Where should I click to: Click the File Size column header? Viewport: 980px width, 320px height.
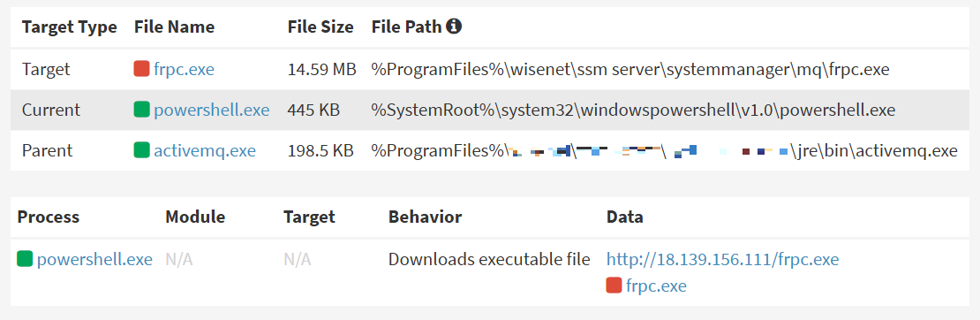pos(320,27)
